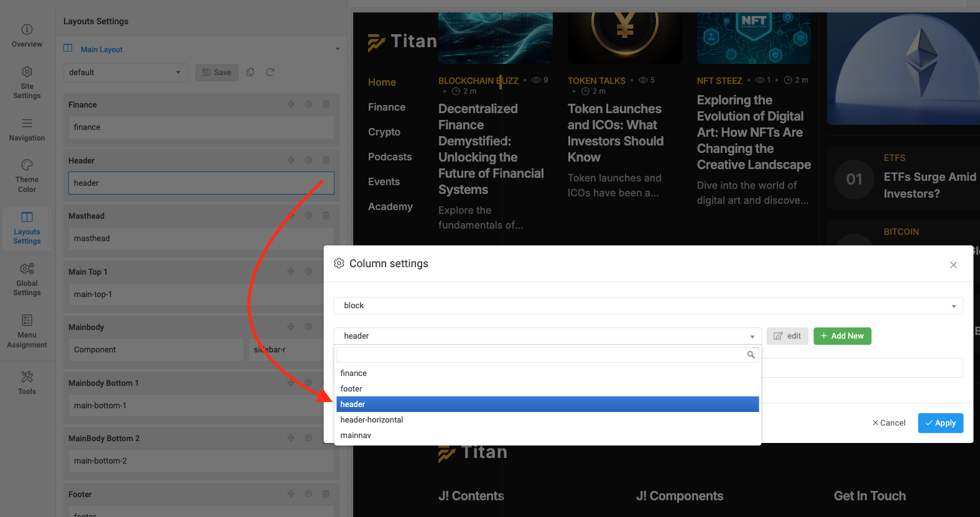Select the Component column block in Mainbody
980x517 pixels.
tap(156, 350)
